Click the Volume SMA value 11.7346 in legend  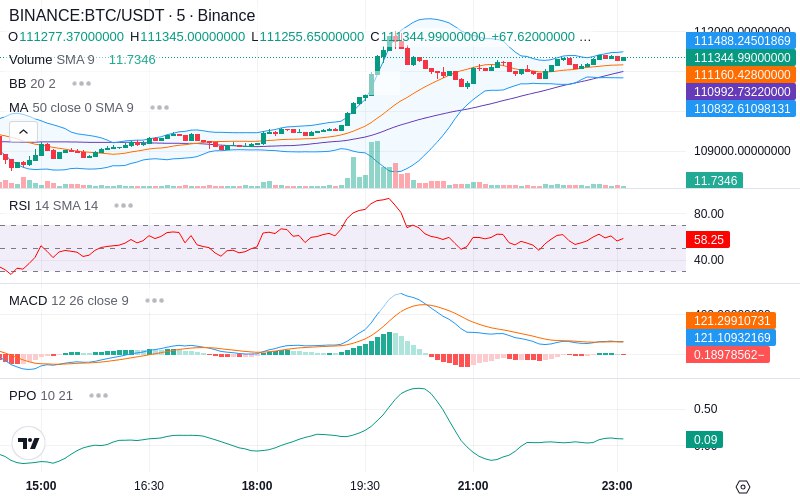click(x=132, y=60)
